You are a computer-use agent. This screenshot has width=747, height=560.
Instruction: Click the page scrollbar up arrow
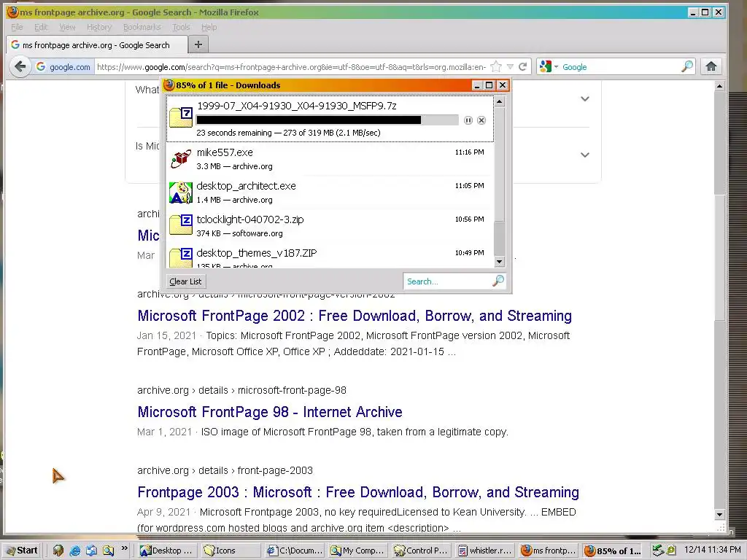click(719, 86)
